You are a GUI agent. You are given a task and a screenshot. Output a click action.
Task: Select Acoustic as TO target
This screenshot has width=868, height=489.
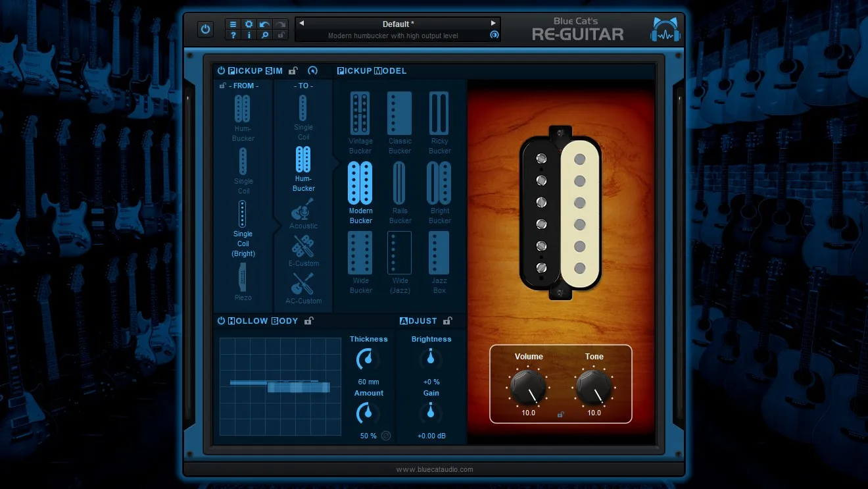(303, 213)
